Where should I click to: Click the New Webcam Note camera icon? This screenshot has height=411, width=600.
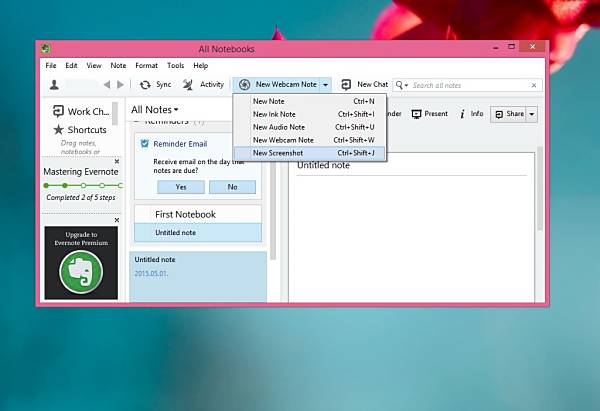click(x=245, y=85)
